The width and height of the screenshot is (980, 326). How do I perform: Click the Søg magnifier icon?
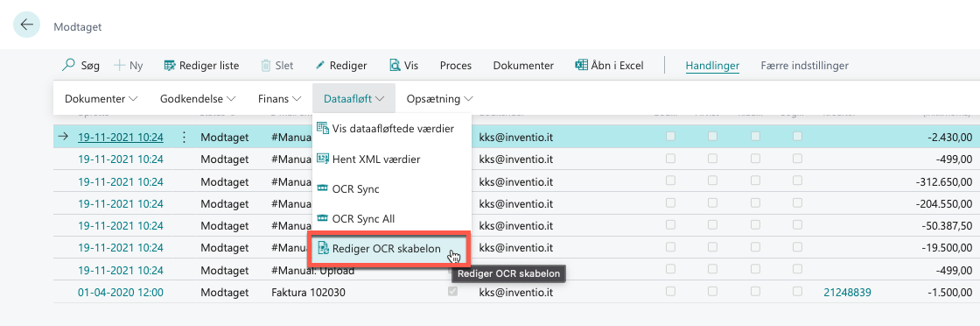[x=68, y=65]
